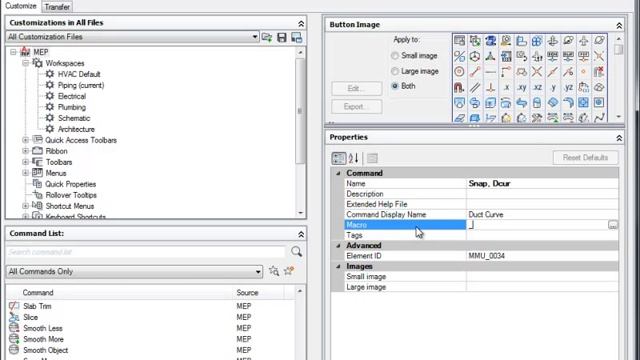Click the find command or text icon
This screenshot has width=640, height=360.
274,271
